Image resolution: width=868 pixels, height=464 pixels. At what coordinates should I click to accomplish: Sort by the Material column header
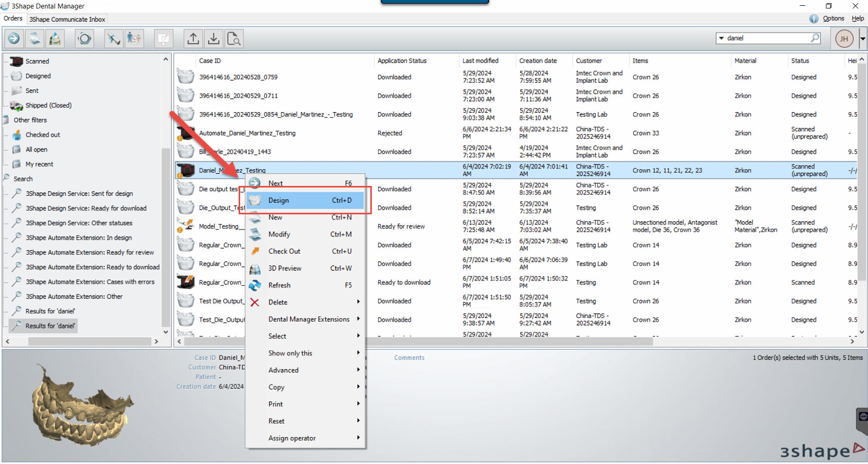759,61
